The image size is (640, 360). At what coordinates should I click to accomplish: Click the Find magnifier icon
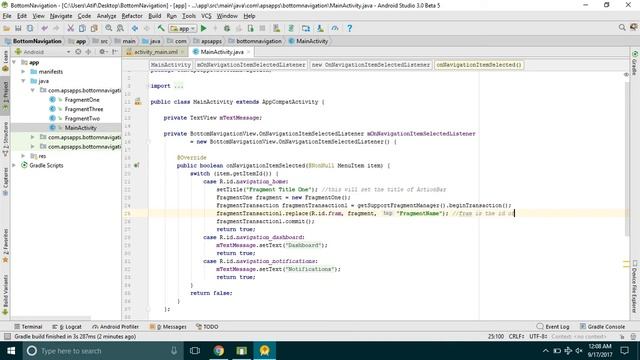click(x=109, y=28)
